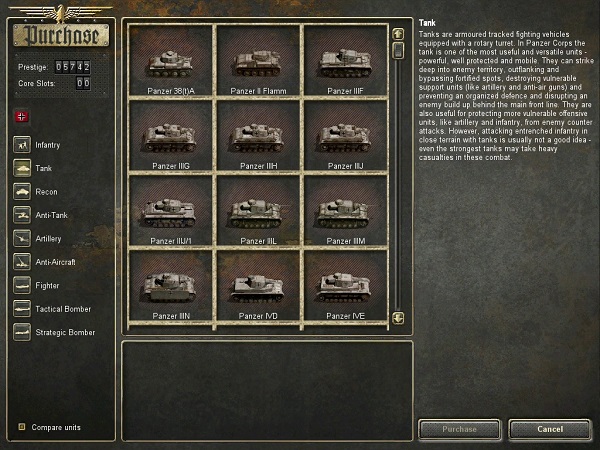Confirm with the Purchase button
This screenshot has width=600, height=450.
pyautogui.click(x=459, y=429)
